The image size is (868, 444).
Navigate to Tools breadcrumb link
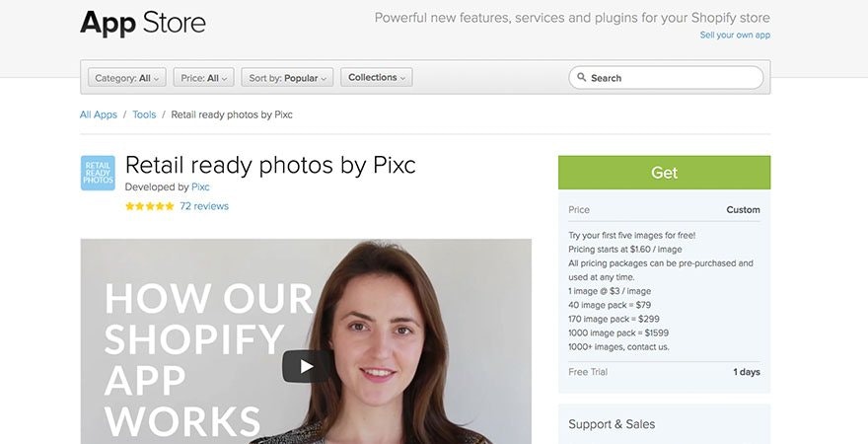(x=144, y=114)
